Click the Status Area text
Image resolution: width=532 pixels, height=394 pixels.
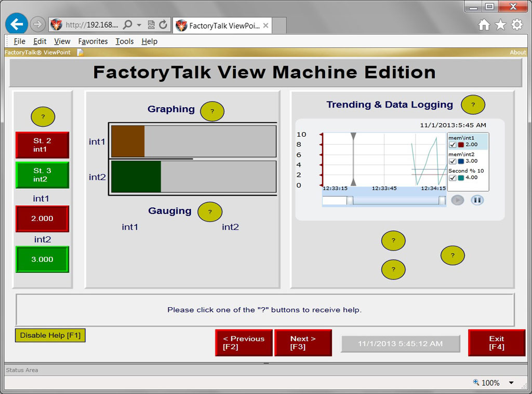tap(22, 370)
